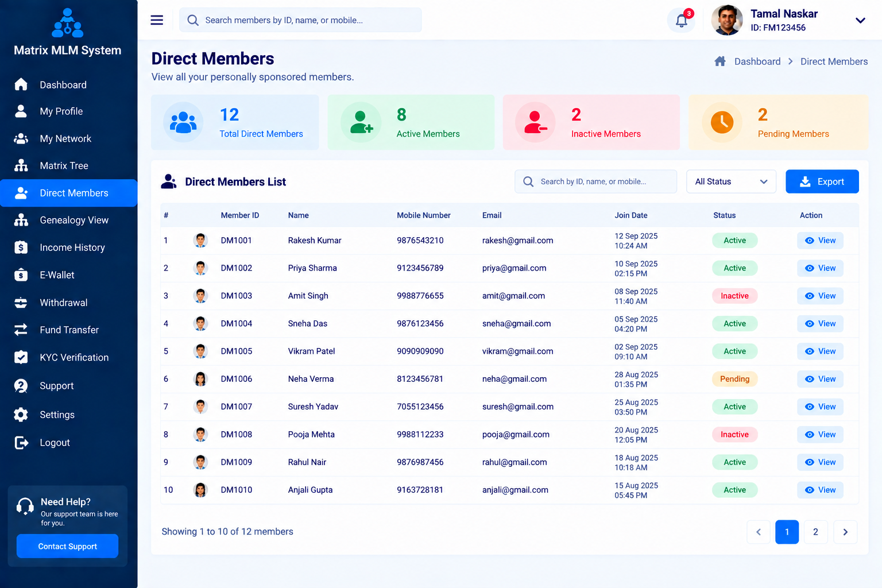Focus the top member search field

coord(300,20)
